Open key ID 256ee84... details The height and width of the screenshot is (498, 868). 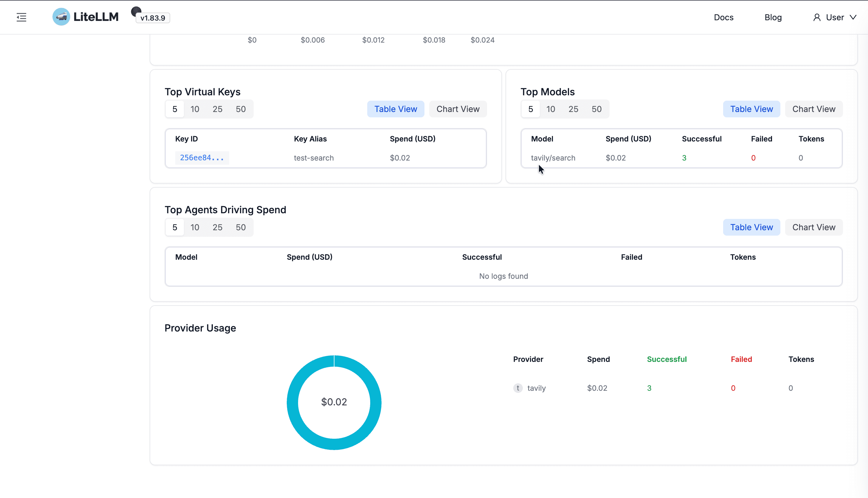point(202,158)
